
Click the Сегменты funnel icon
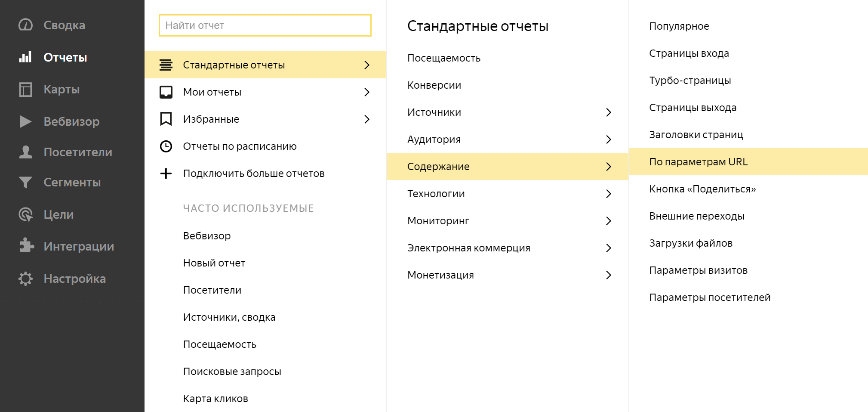(x=25, y=183)
